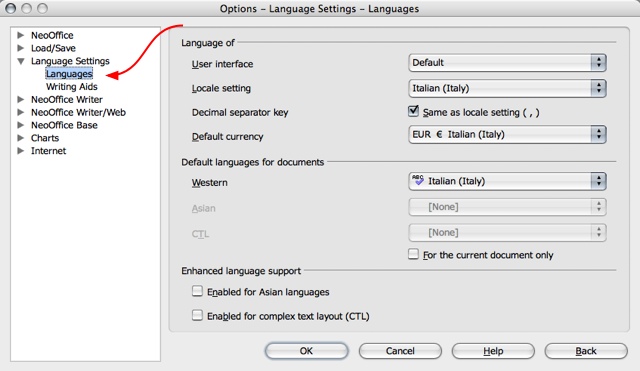Viewport: 640px width, 371px height.
Task: Click the Default currency label
Action: click(x=227, y=137)
